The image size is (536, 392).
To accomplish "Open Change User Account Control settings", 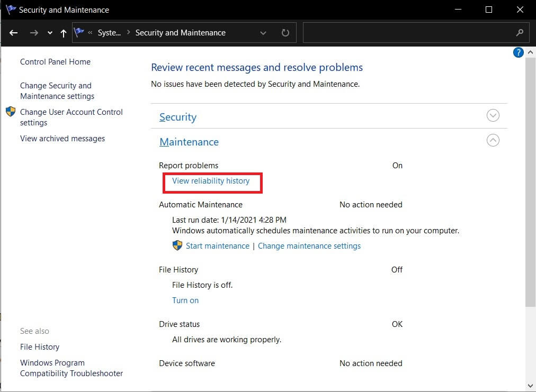I will point(71,117).
